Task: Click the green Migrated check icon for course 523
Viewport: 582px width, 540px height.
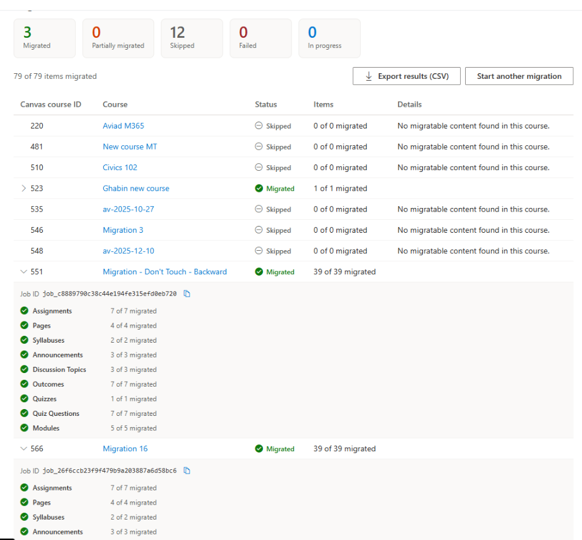Action: 259,188
